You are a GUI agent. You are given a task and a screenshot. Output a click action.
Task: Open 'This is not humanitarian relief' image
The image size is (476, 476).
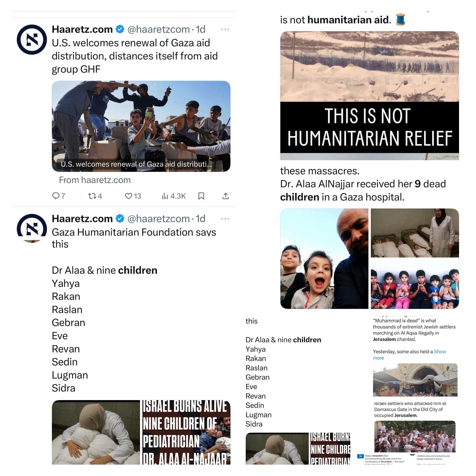tap(369, 96)
